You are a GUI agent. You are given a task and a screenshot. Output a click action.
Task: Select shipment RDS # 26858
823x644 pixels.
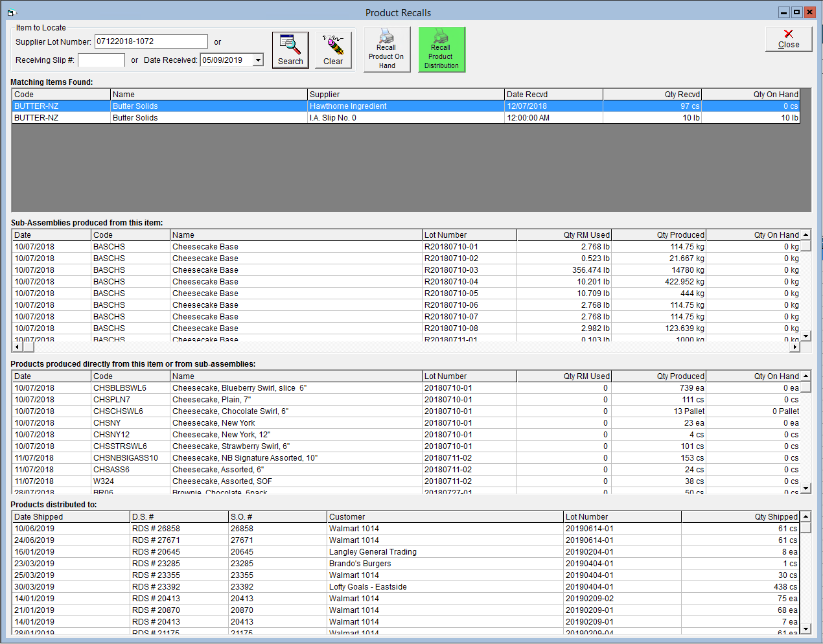point(406,529)
